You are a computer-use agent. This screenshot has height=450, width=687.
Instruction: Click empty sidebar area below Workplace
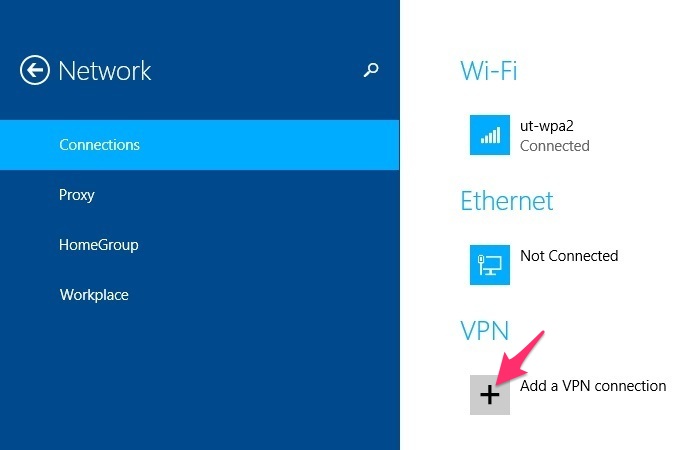pyautogui.click(x=199, y=377)
